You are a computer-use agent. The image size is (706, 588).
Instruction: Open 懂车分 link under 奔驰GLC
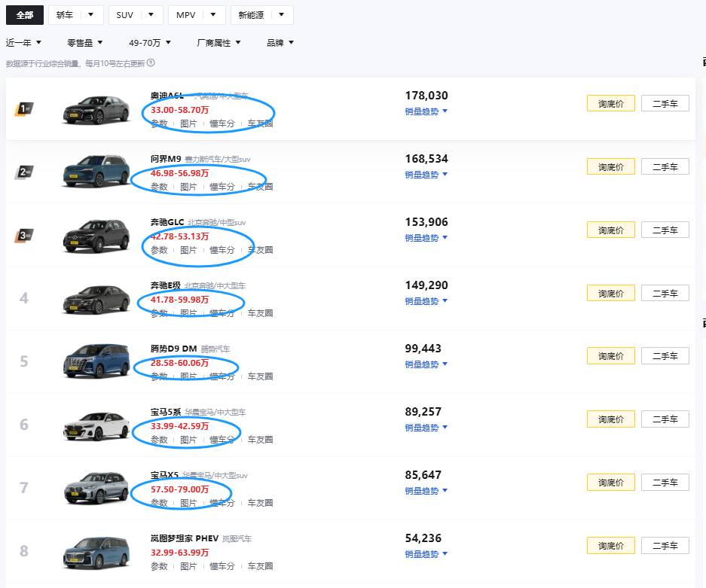[x=222, y=250]
